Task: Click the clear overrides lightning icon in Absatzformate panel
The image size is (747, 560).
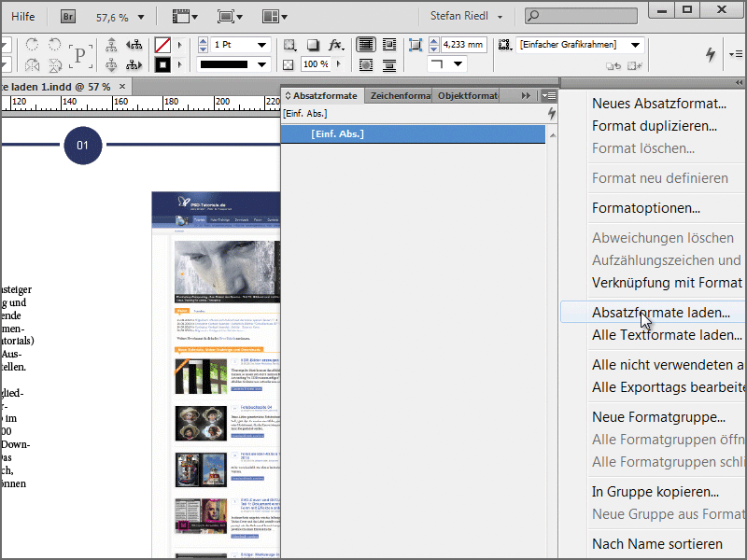Action: point(552,113)
